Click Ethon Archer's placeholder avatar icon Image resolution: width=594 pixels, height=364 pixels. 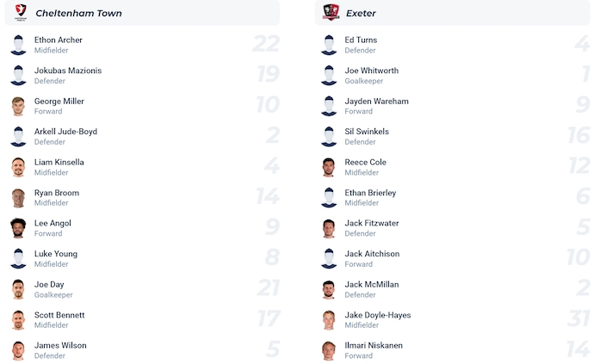18,45
